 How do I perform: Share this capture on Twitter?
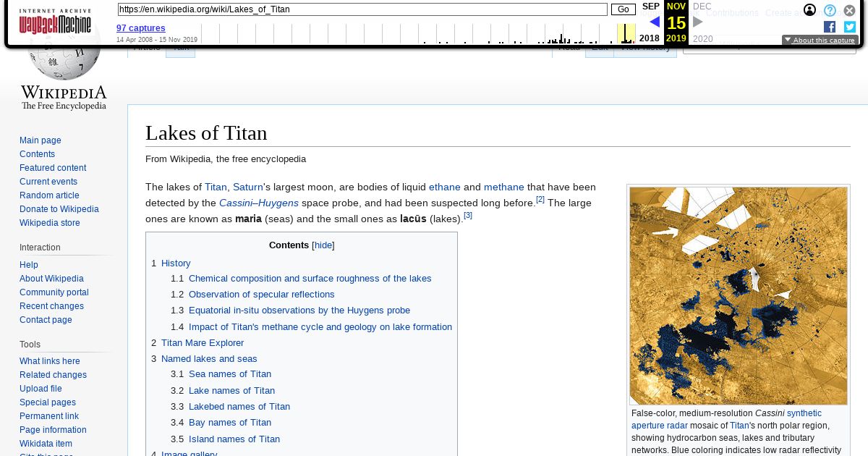(850, 27)
